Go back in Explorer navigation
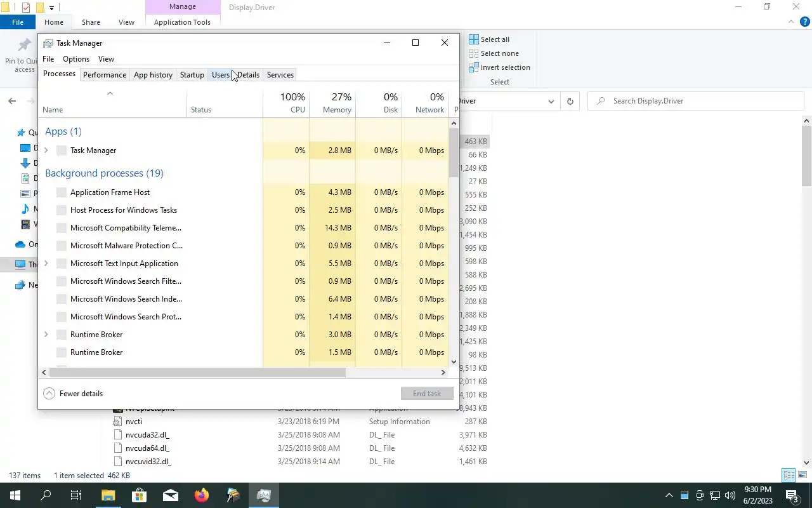812x508 pixels. [x=12, y=101]
